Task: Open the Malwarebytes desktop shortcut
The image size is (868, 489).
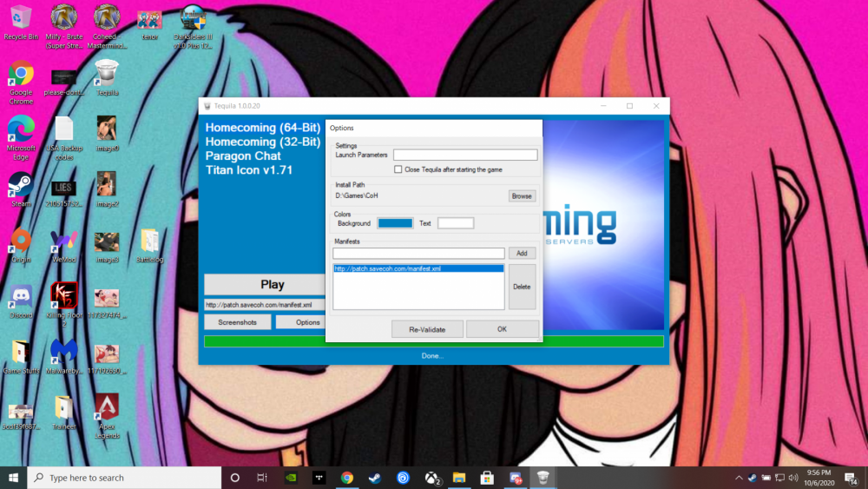Action: tap(63, 352)
